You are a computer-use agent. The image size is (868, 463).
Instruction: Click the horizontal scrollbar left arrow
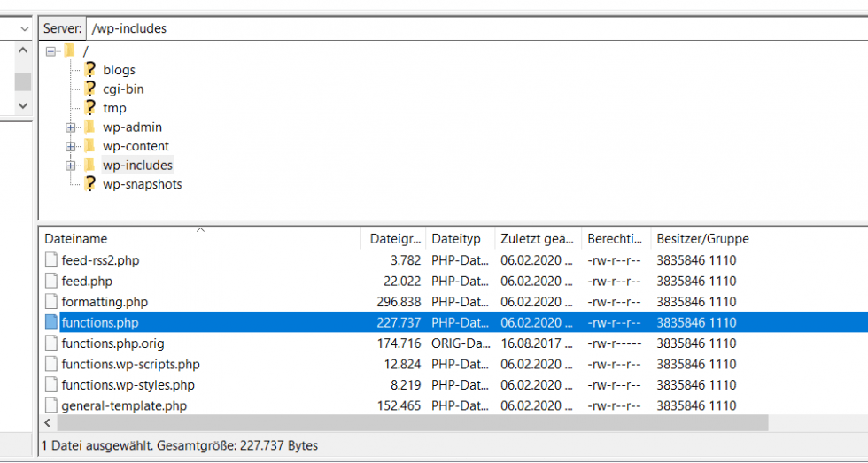pyautogui.click(x=48, y=423)
